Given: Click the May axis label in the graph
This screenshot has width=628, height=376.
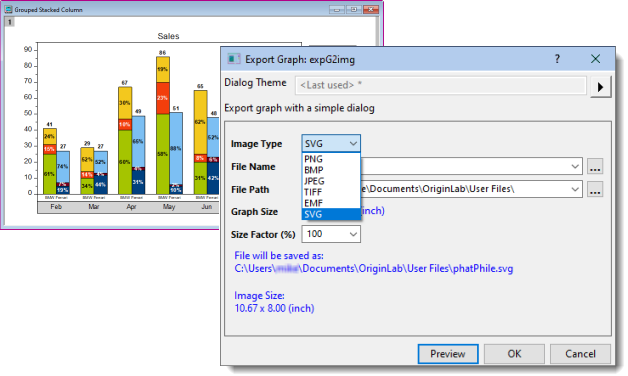Looking at the screenshot, I should tap(169, 207).
